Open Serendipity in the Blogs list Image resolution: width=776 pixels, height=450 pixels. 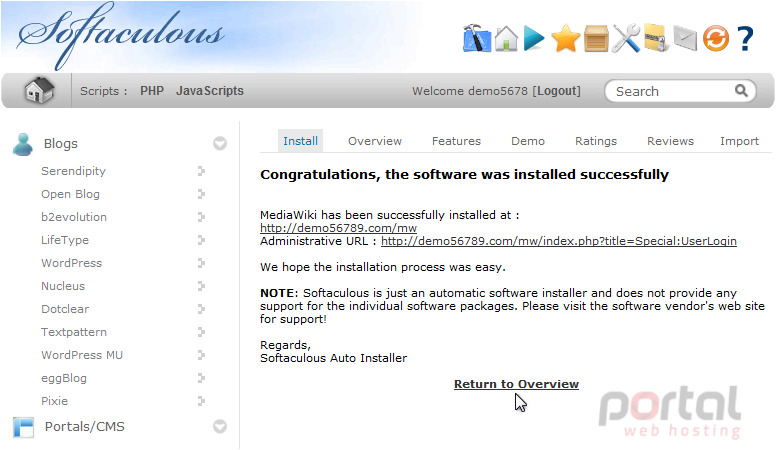[x=73, y=171]
